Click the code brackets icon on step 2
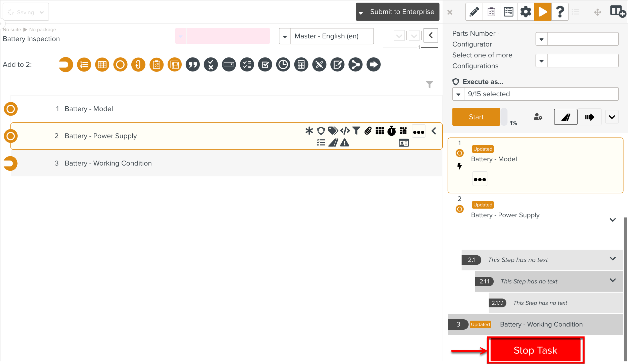 (345, 131)
